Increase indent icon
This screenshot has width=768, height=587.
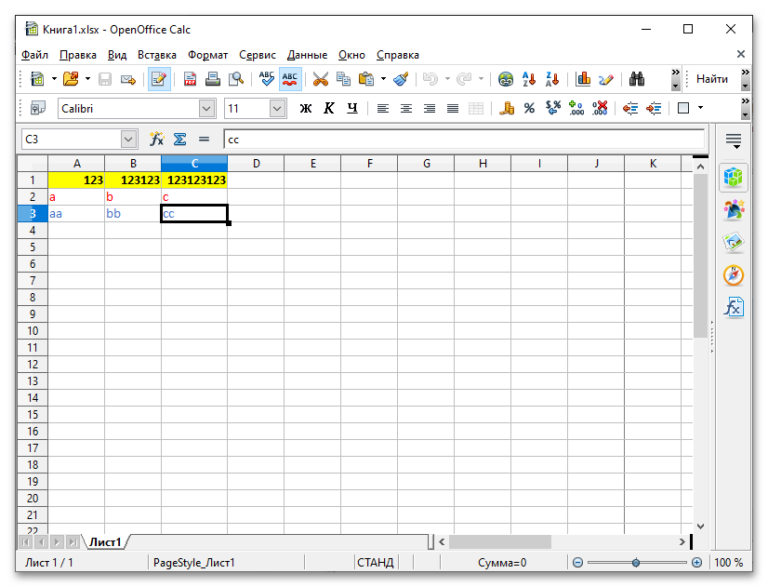click(654, 108)
